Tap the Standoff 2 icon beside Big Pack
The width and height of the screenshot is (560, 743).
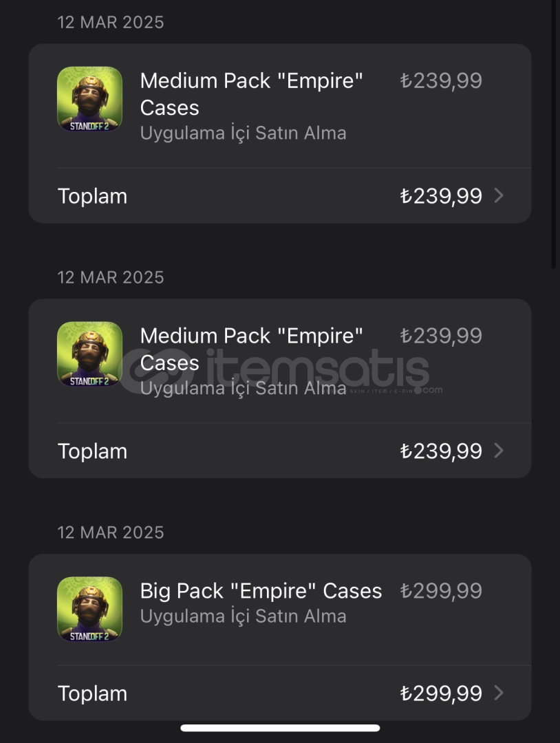pos(89,609)
